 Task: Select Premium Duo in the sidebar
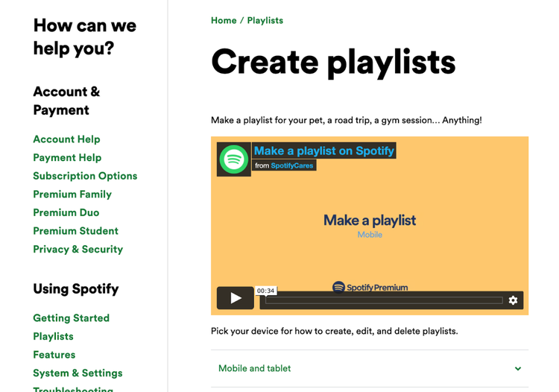click(x=66, y=212)
